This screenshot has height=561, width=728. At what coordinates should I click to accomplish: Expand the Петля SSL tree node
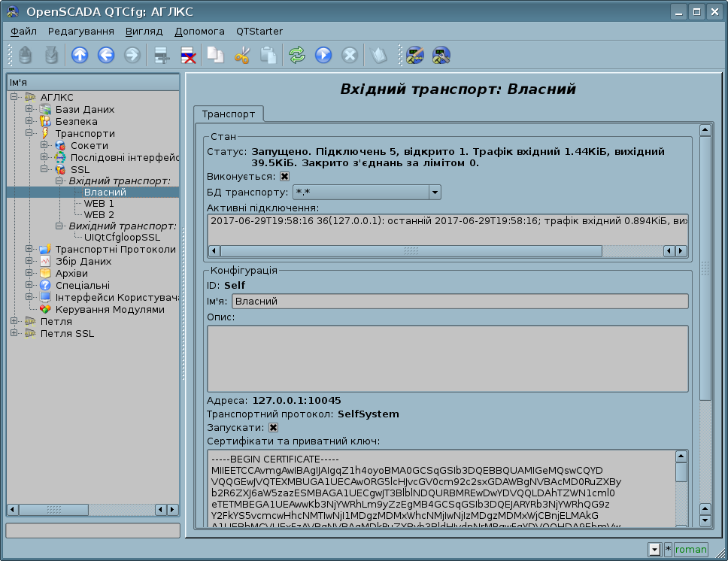pyautogui.click(x=14, y=334)
